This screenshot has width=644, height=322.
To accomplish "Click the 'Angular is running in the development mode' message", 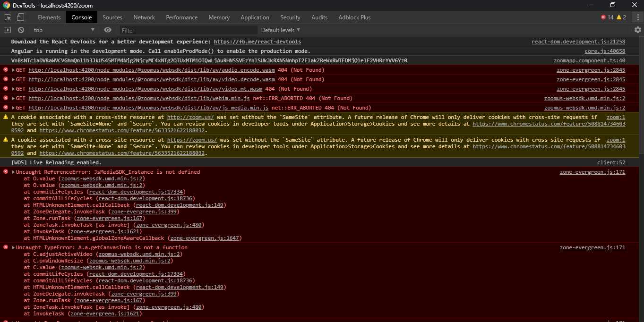I will 161,51.
